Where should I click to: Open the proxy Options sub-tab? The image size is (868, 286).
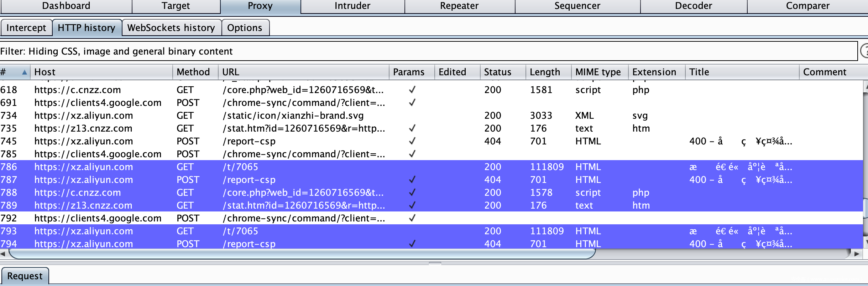click(x=245, y=28)
